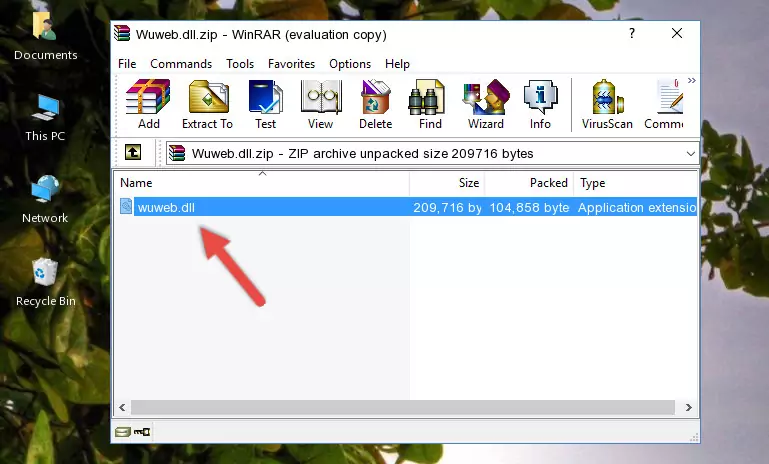Click the wuweb.dll file icon
This screenshot has width=769, height=464.
[126, 206]
